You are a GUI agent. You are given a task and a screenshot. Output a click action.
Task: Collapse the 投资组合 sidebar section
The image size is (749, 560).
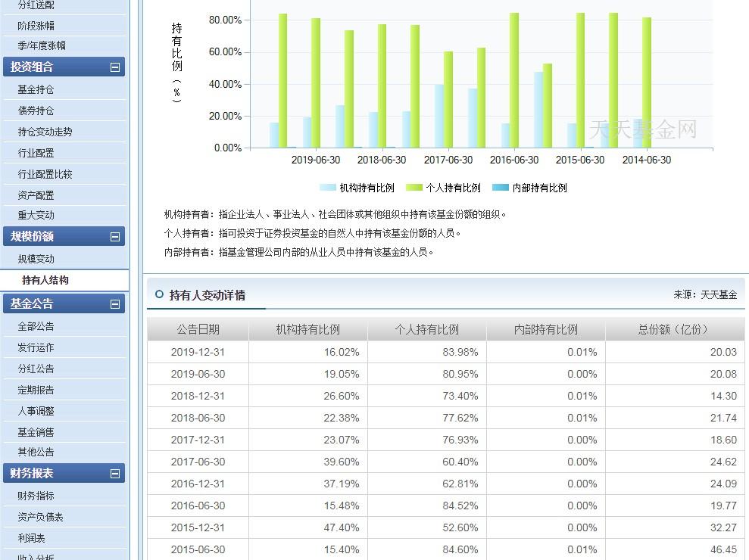114,67
